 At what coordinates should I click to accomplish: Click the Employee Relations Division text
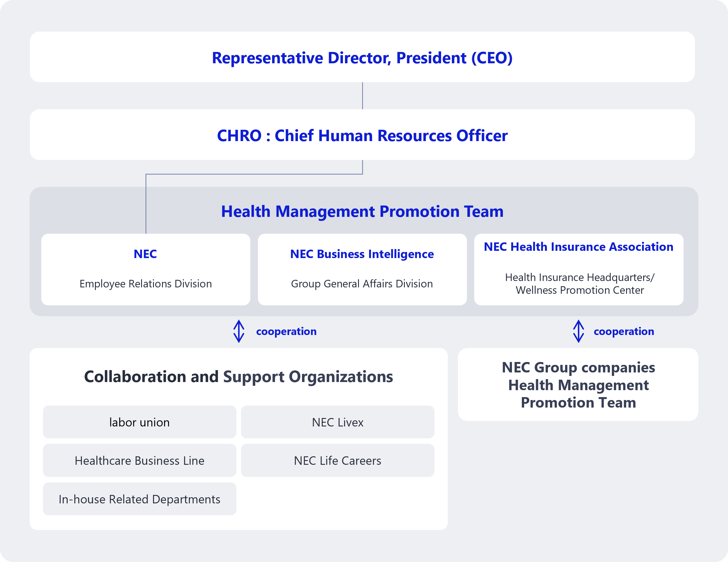click(x=145, y=284)
